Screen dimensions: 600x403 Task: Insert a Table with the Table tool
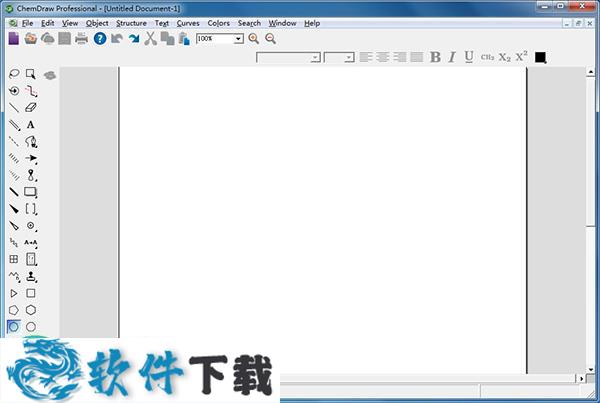click(14, 259)
